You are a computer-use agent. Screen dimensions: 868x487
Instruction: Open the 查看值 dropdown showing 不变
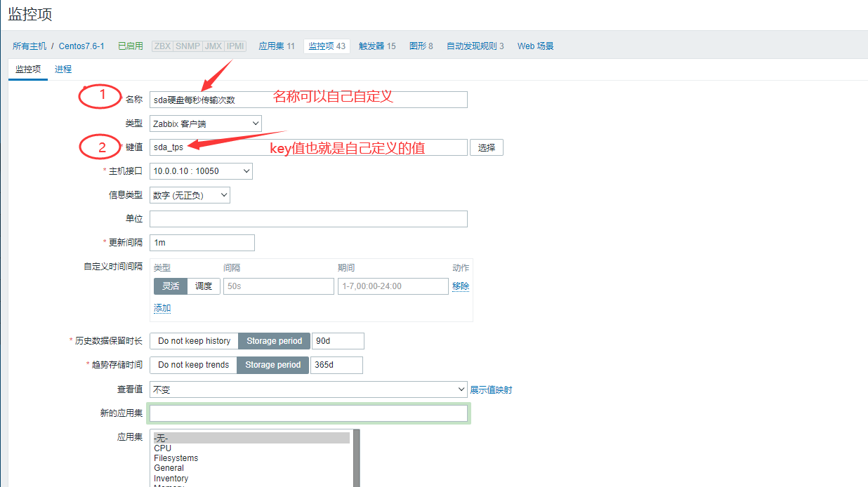[x=308, y=389]
